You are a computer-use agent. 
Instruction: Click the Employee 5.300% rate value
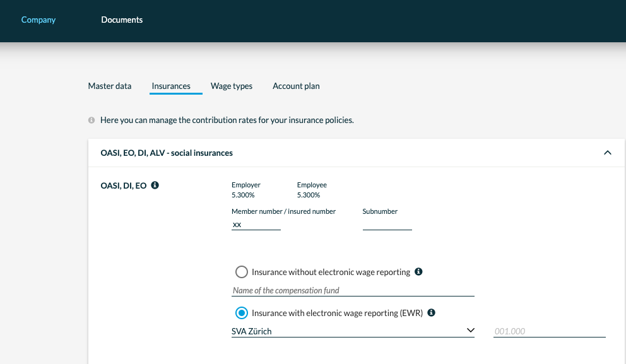pos(309,195)
